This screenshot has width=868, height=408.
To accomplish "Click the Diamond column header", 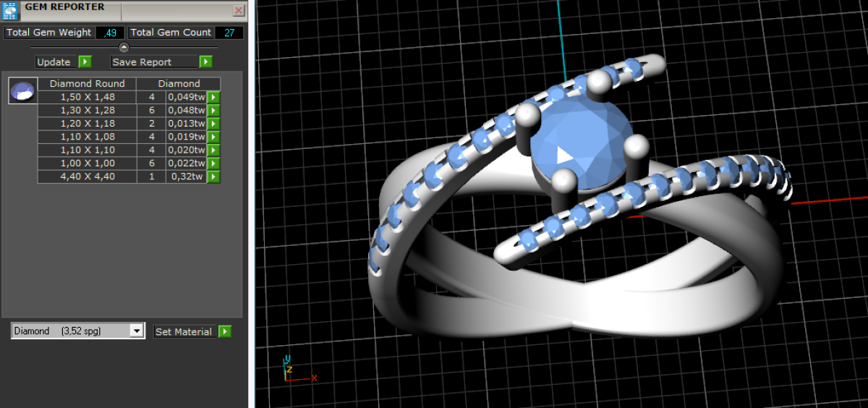I will [x=179, y=83].
